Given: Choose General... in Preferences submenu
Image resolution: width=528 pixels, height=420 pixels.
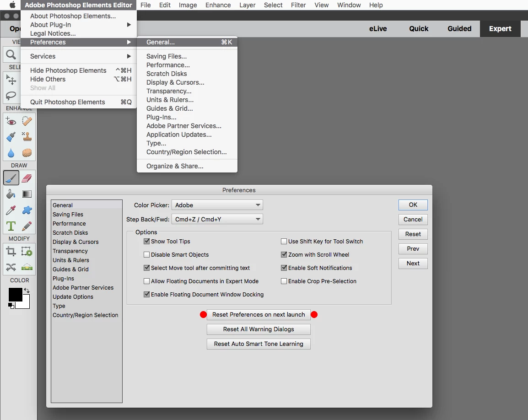Looking at the screenshot, I should click(187, 42).
